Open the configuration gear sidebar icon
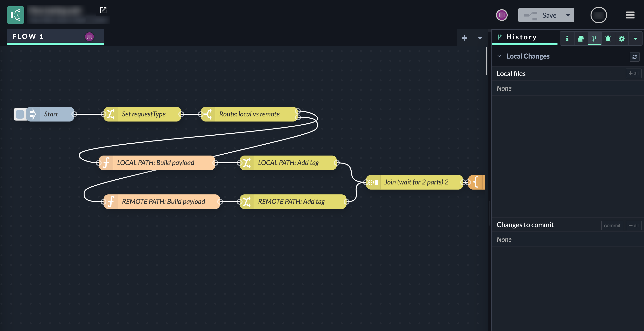Image resolution: width=644 pixels, height=331 pixels. click(621, 38)
